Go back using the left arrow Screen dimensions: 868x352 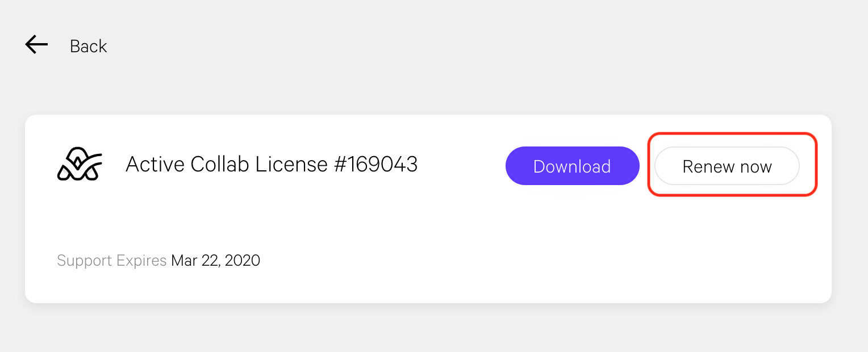click(x=36, y=45)
